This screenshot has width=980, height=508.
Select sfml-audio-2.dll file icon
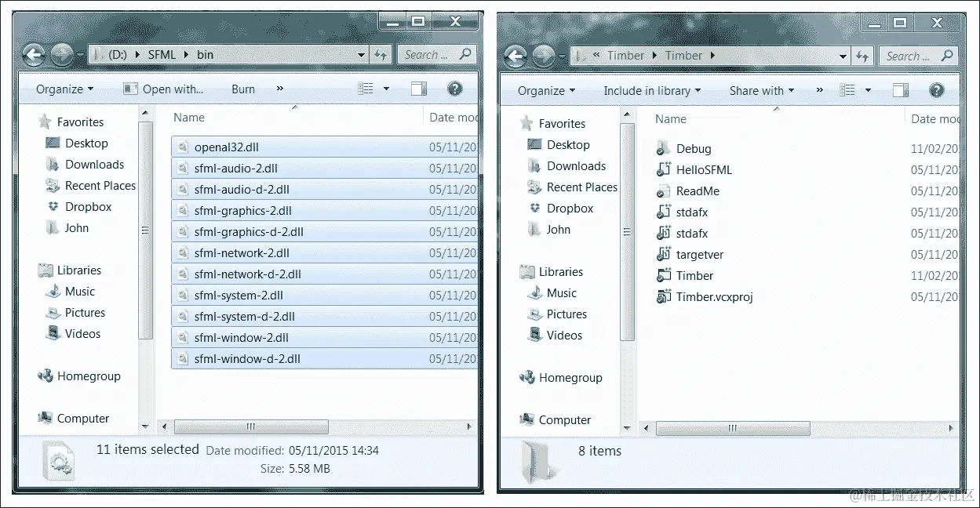pyautogui.click(x=183, y=169)
